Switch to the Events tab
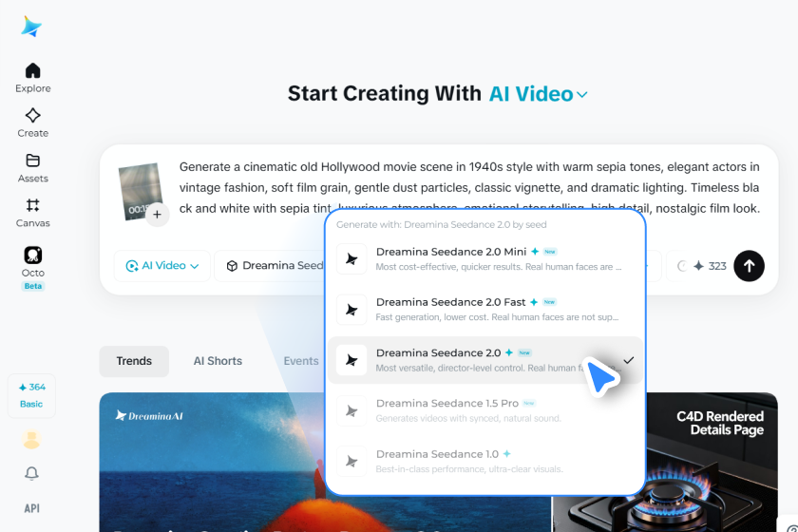This screenshot has width=798, height=532. pyautogui.click(x=301, y=361)
